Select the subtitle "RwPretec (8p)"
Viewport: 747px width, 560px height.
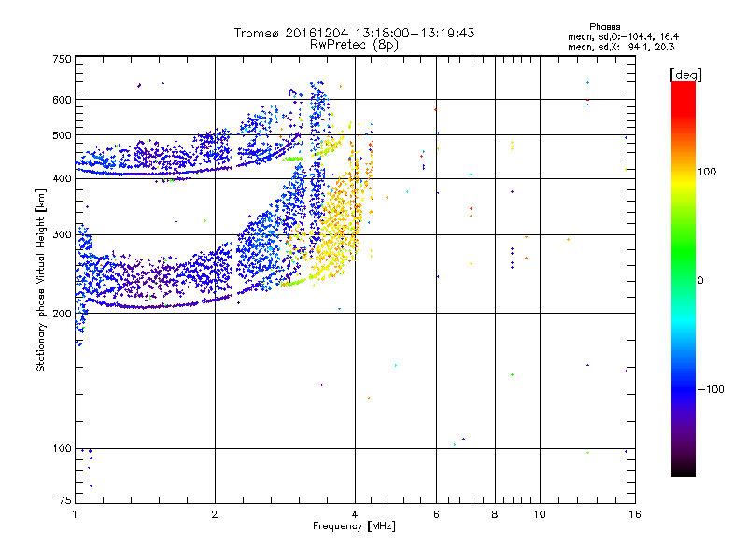(x=354, y=45)
